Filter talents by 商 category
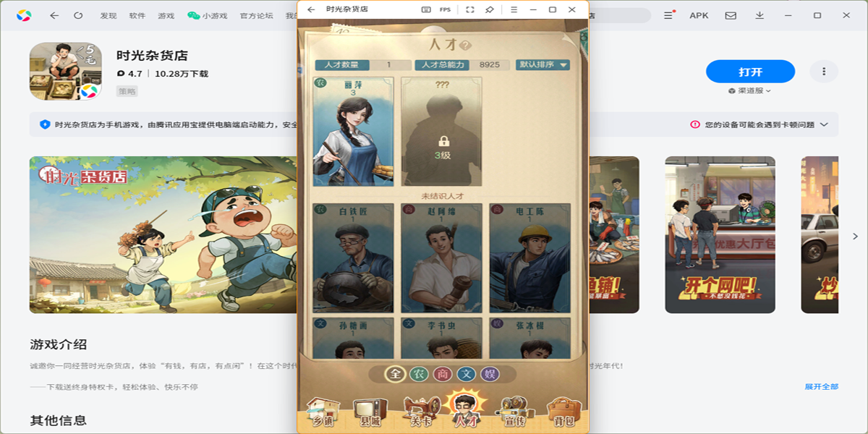The height and width of the screenshot is (434, 868). pyautogui.click(x=442, y=374)
